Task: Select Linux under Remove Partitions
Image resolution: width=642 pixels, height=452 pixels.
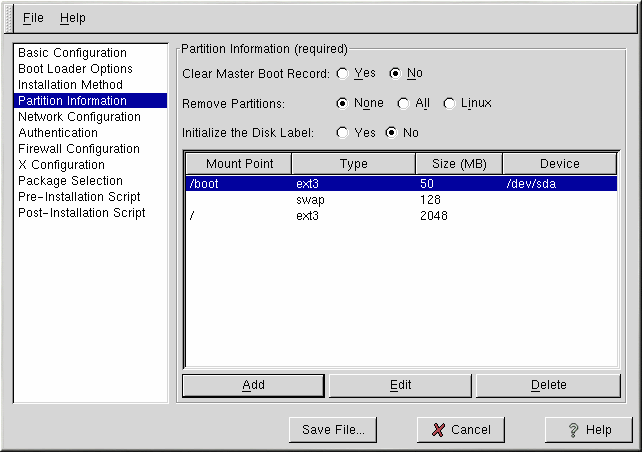Action: click(449, 103)
